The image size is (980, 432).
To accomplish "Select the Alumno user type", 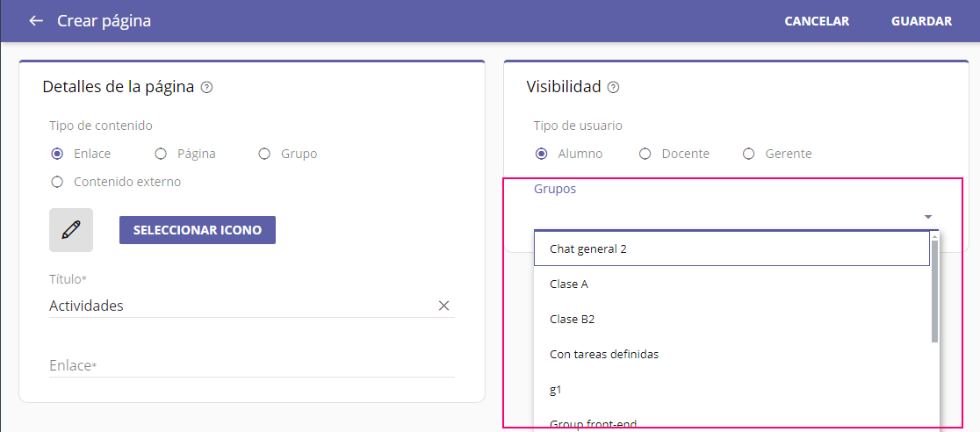I will tap(542, 154).
